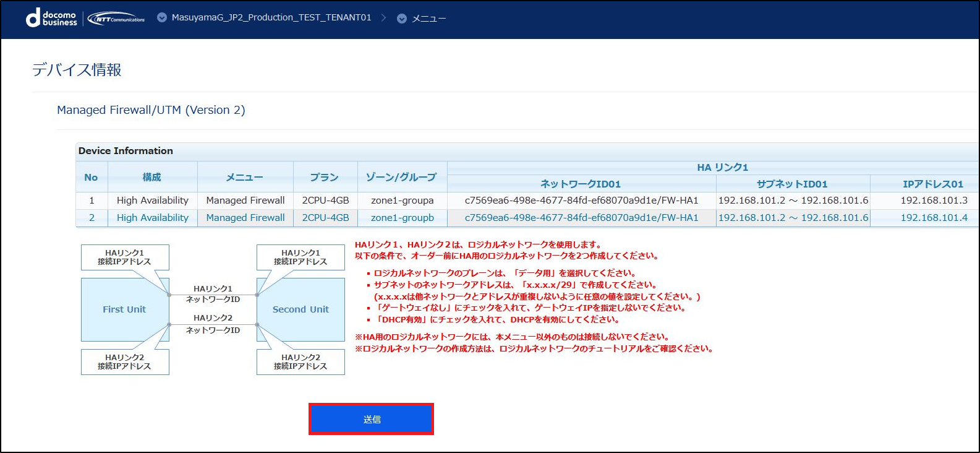This screenshot has width=980, height=453.
Task: Select row 2 High Availability cell
Action: pyautogui.click(x=152, y=218)
